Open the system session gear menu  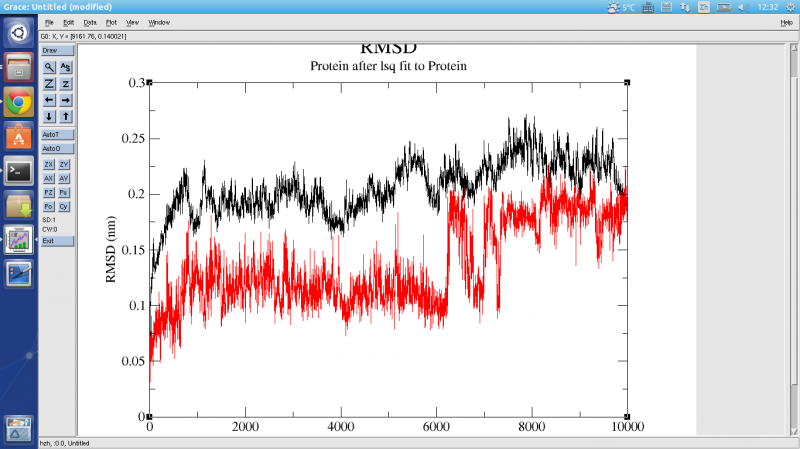tap(790, 7)
